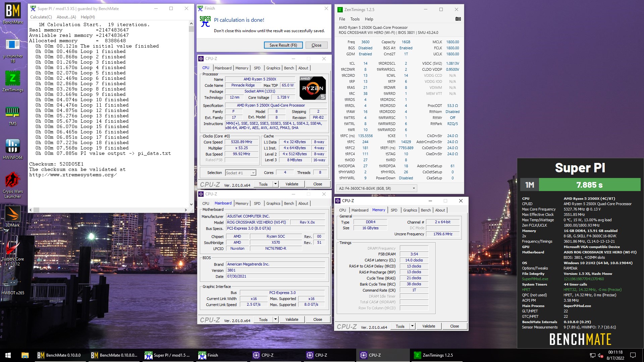Click the AMD Ryzen 5 logo in CPU-Z
The height and width of the screenshot is (362, 644).
[313, 88]
